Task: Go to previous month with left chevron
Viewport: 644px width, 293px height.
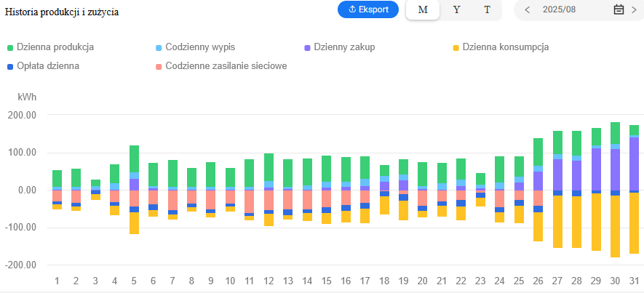Action: pyautogui.click(x=527, y=10)
